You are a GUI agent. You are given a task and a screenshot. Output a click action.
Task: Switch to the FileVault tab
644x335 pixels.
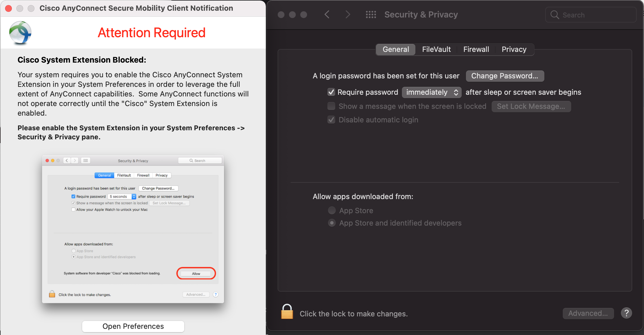[x=436, y=49]
